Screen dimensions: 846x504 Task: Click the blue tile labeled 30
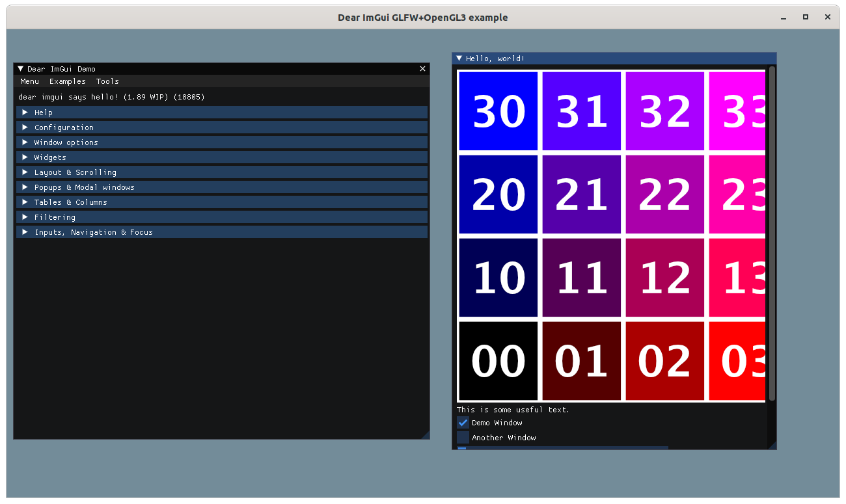pyautogui.click(x=498, y=111)
